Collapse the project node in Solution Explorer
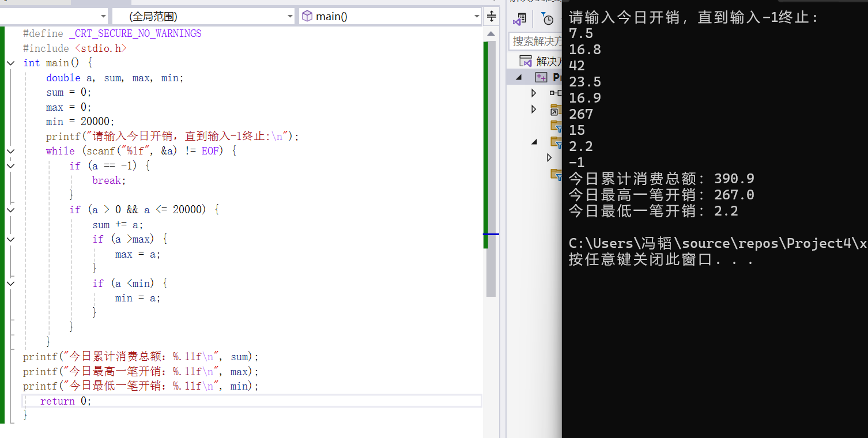Screen dimensions: 868x438 tap(518, 77)
